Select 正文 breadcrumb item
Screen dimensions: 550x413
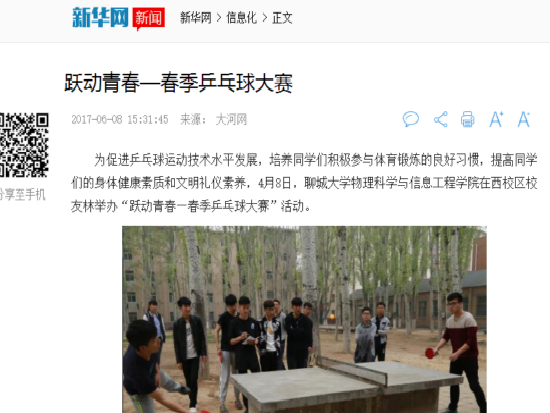pyautogui.click(x=282, y=18)
